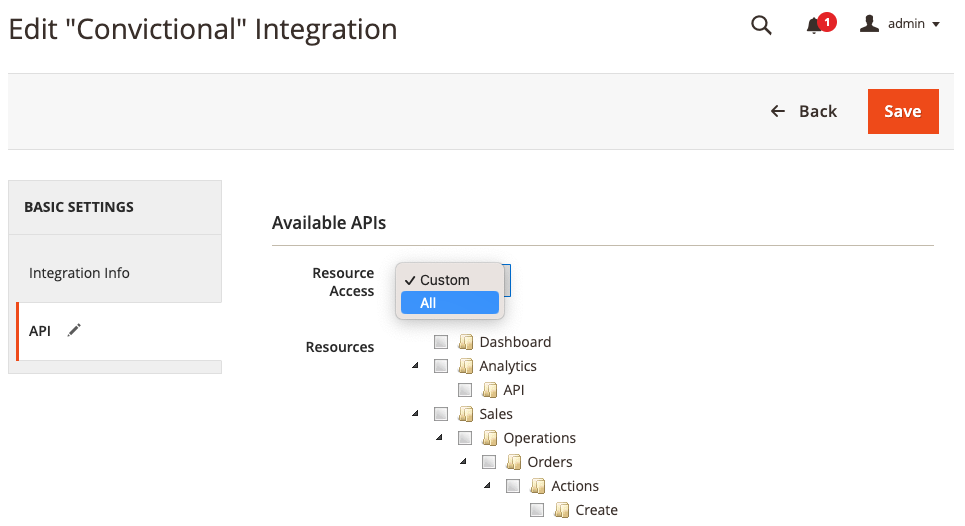965x526 pixels.
Task: Click the Dashboard folder icon
Action: 465,342
